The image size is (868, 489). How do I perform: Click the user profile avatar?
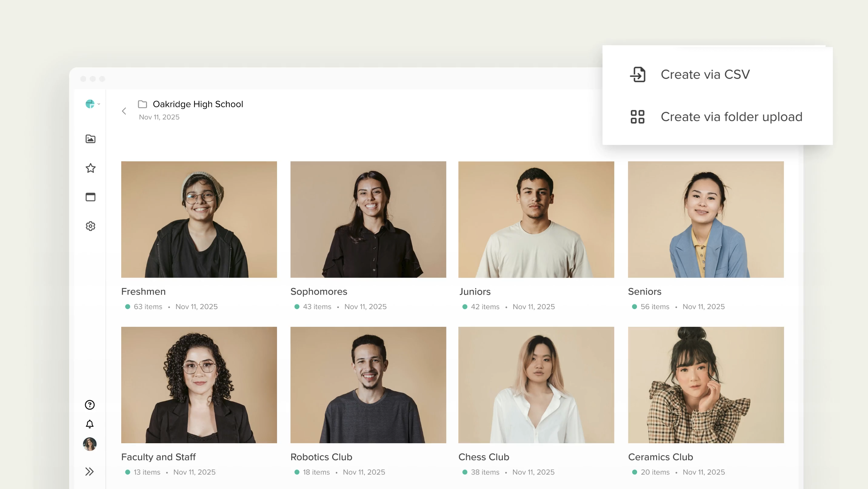90,444
